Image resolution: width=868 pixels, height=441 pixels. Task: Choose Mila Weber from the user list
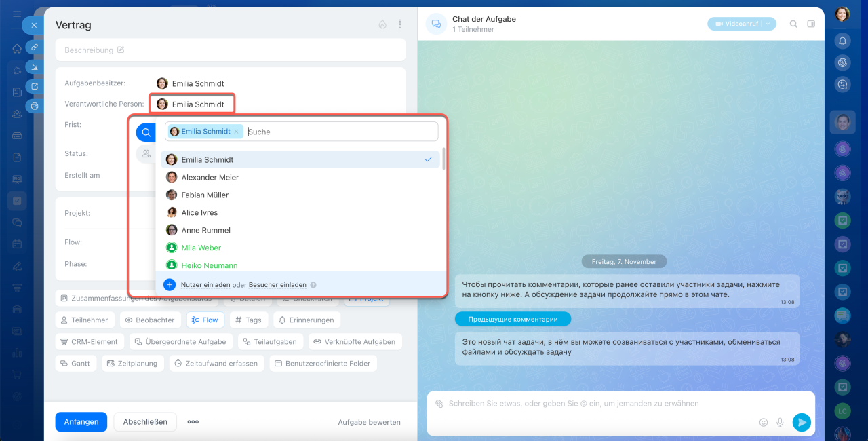click(300, 248)
